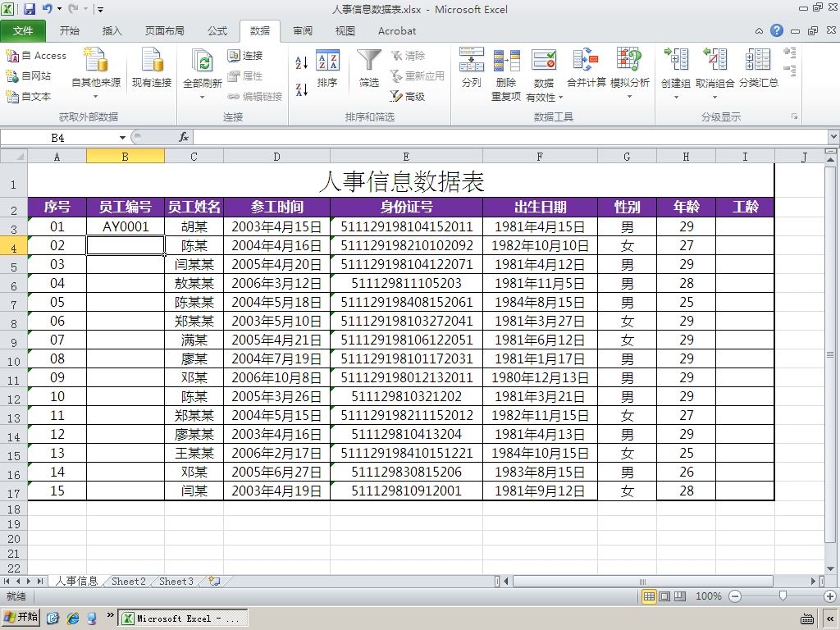
Task: Open Advanced filter (高级)
Action: tap(407, 97)
